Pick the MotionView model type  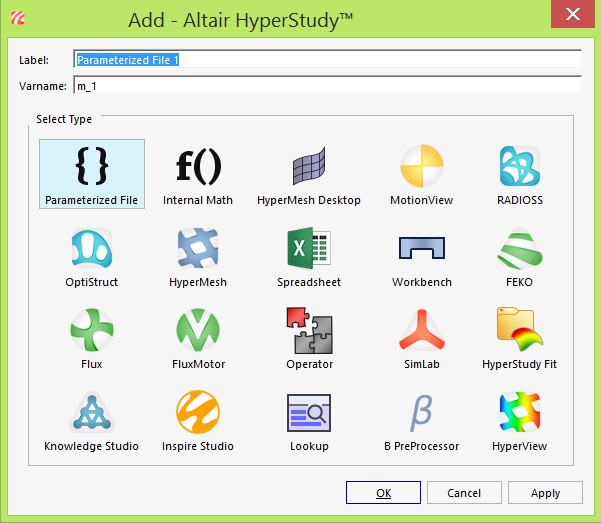click(422, 166)
